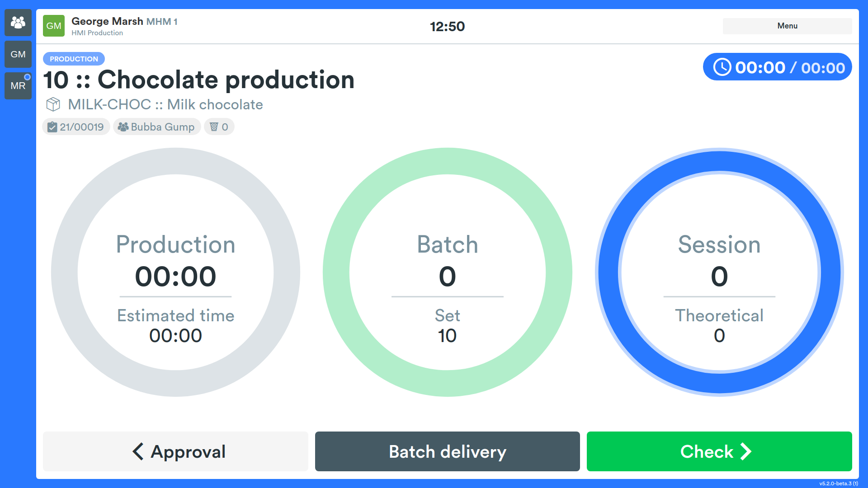Image resolution: width=868 pixels, height=488 pixels.
Task: Click the clock icon in timer pill
Action: [x=722, y=67]
